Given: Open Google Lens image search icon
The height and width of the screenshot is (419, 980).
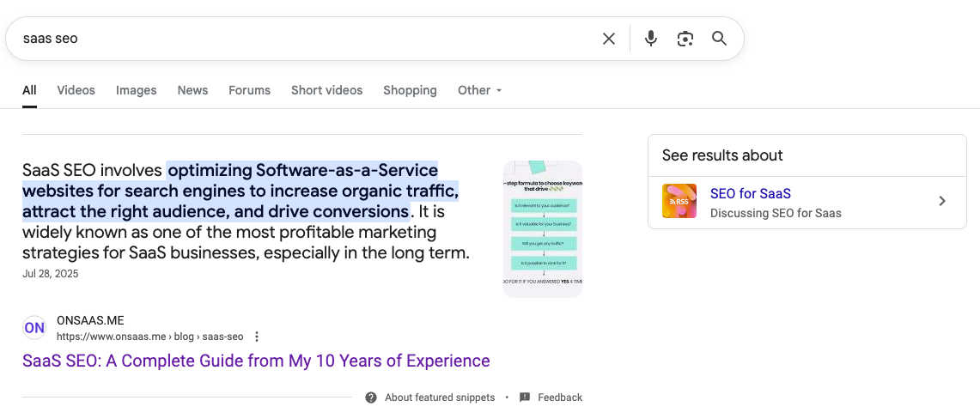Looking at the screenshot, I should coord(685,39).
